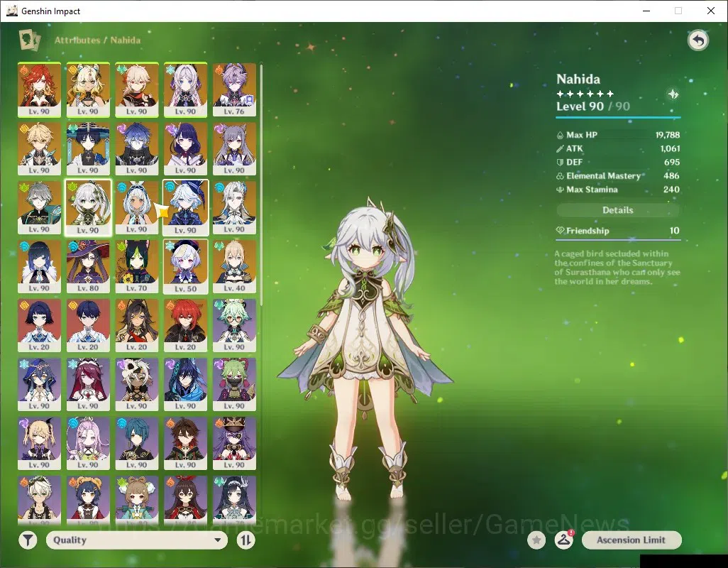Select Furina's portrait
Viewport: 728px width, 568px height.
point(185,207)
